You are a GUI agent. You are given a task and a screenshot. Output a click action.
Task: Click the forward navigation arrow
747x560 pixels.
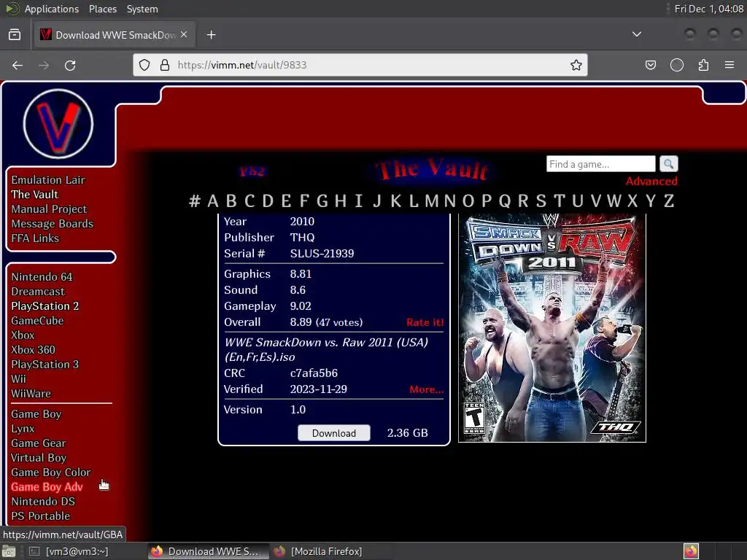[44, 65]
